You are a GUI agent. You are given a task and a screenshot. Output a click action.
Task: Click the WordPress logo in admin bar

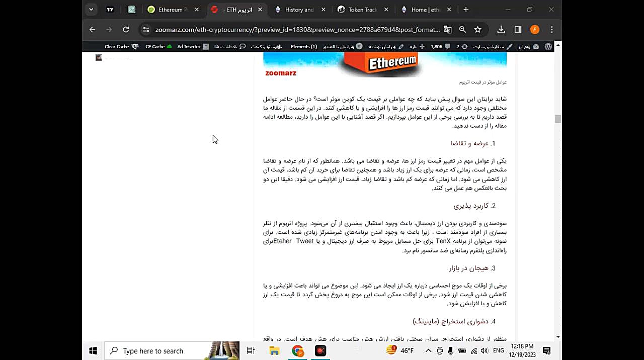click(548, 47)
